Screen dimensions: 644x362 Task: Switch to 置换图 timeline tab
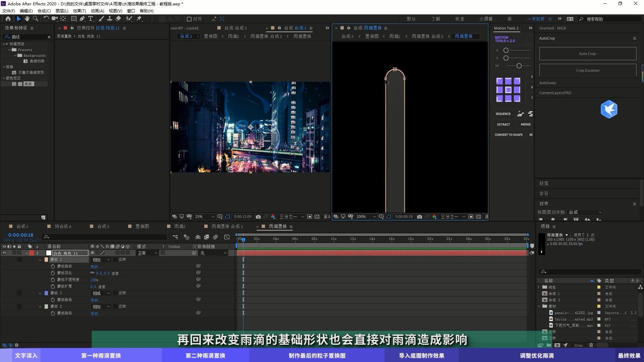coord(142,226)
